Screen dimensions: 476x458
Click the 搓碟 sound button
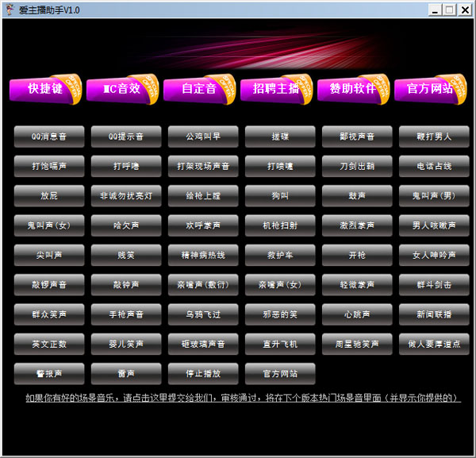coord(280,137)
